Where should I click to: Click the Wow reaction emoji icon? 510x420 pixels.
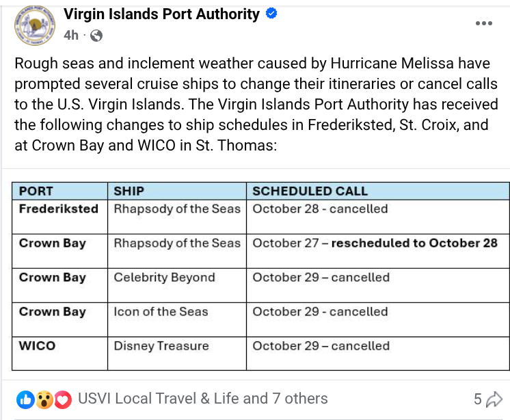[44, 399]
